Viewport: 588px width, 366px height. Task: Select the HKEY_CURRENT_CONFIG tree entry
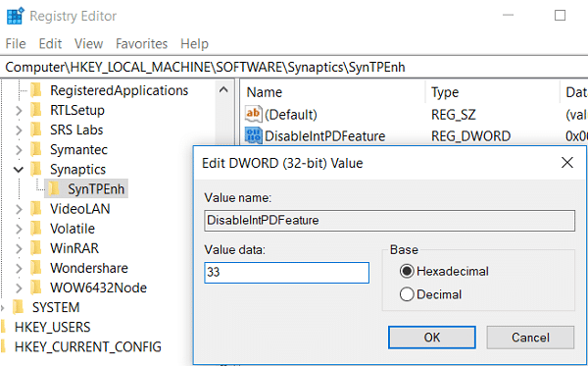pyautogui.click(x=88, y=346)
